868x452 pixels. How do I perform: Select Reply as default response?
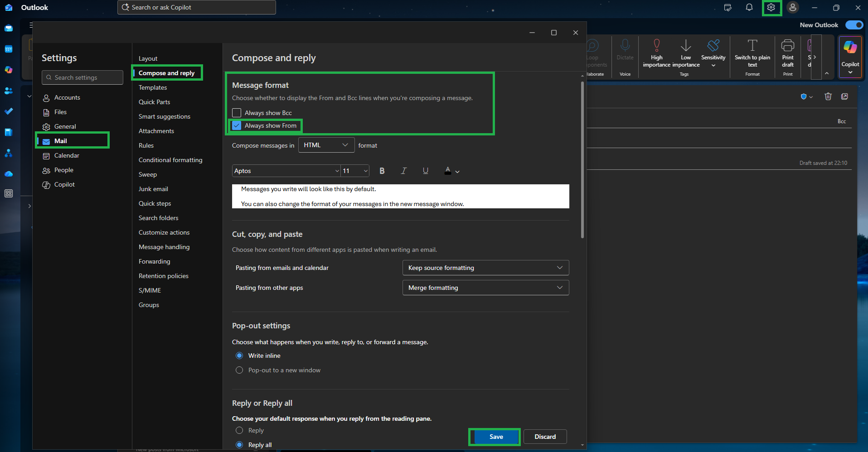click(x=239, y=430)
